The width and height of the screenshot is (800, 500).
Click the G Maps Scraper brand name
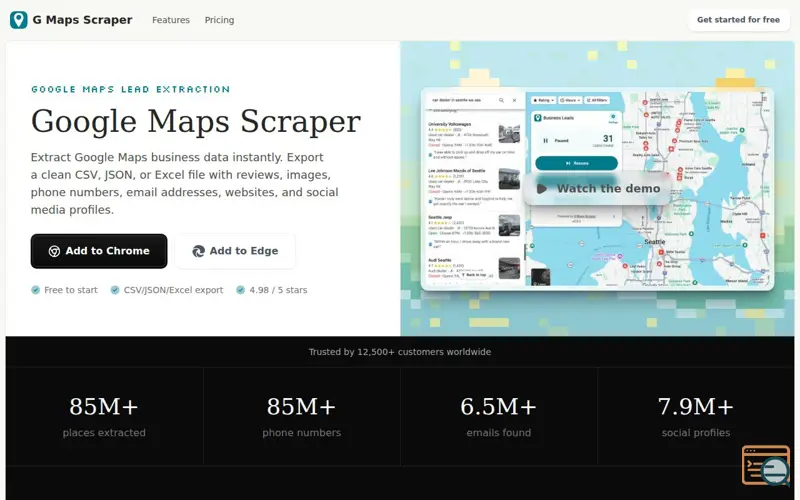pos(82,20)
